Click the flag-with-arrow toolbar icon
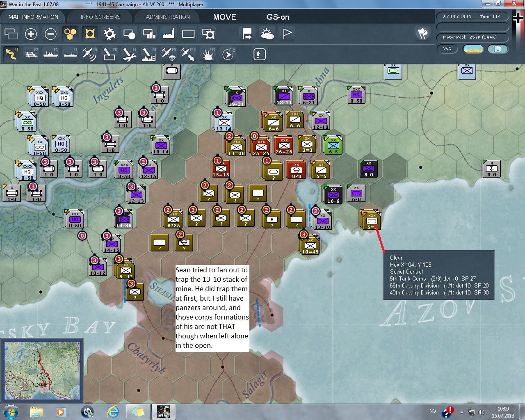Image resolution: width=525 pixels, height=420 pixels. 247,34
